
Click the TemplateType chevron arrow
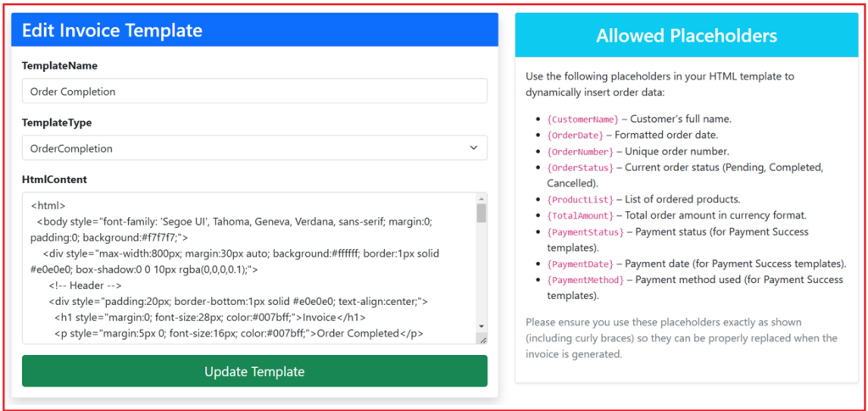[x=473, y=148]
